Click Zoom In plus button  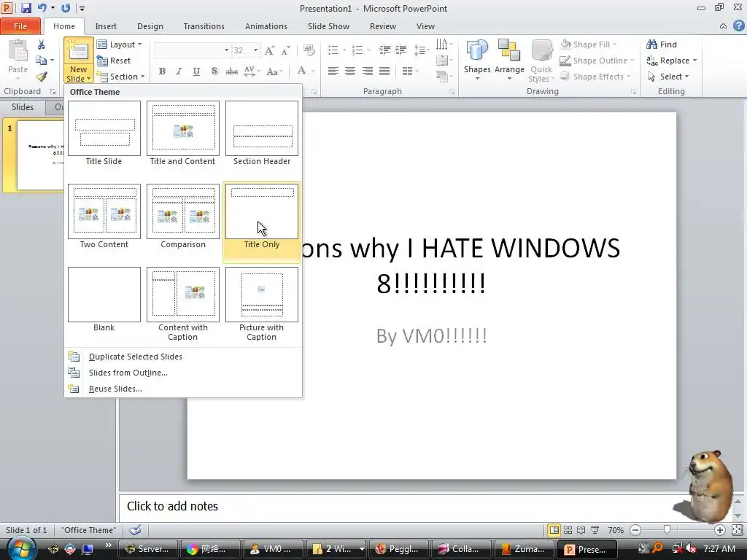(720, 530)
